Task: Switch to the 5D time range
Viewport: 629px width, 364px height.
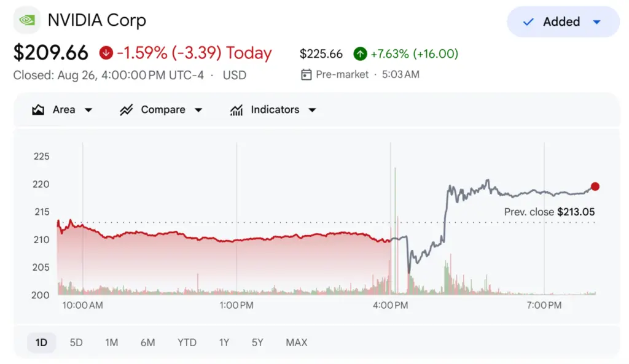Action: pyautogui.click(x=76, y=343)
